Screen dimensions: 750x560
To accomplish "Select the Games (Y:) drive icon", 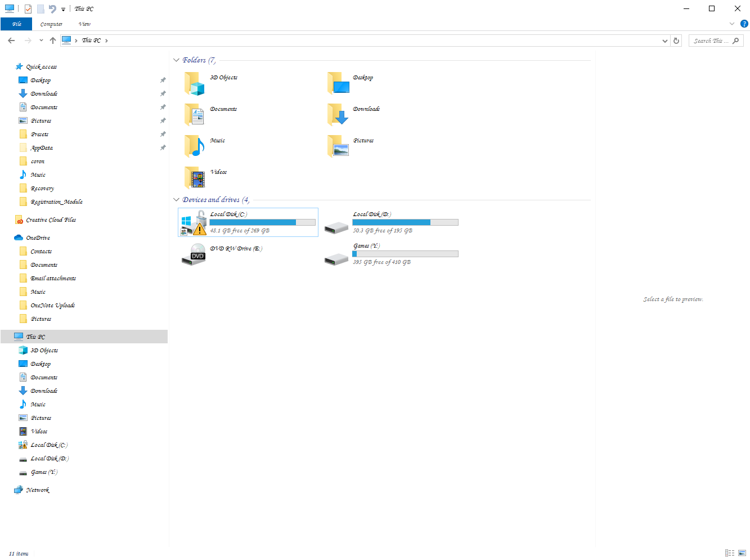I will point(336,259).
